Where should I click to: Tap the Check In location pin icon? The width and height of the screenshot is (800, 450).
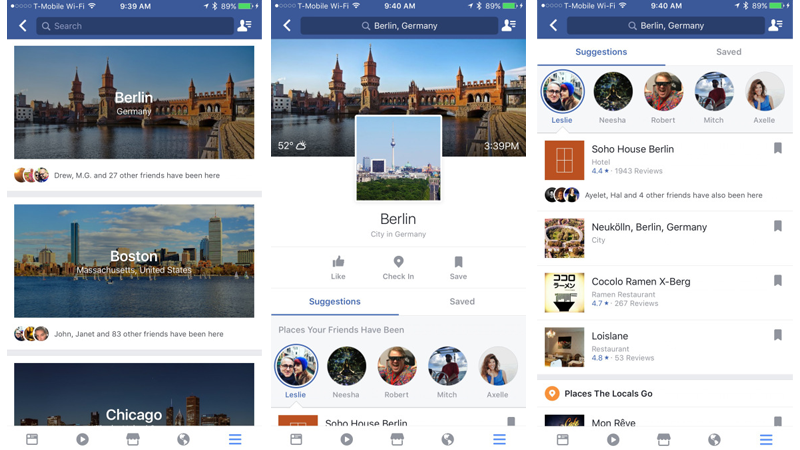(398, 262)
